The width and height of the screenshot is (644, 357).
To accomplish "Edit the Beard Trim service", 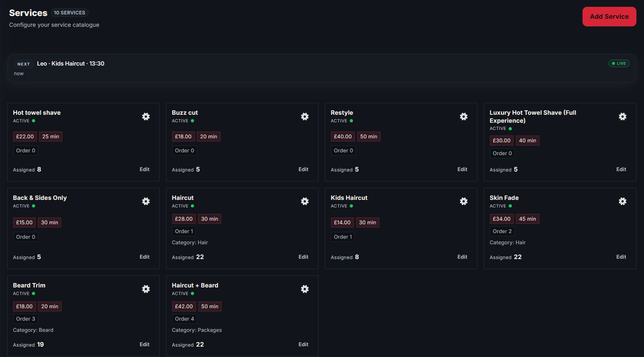I will [x=145, y=345].
